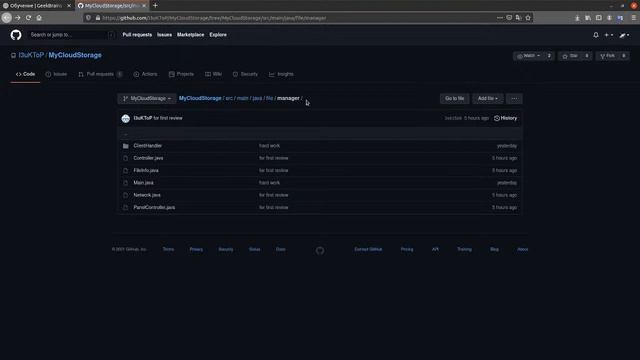Open Main.java file
This screenshot has height=360, width=640.
click(143, 183)
